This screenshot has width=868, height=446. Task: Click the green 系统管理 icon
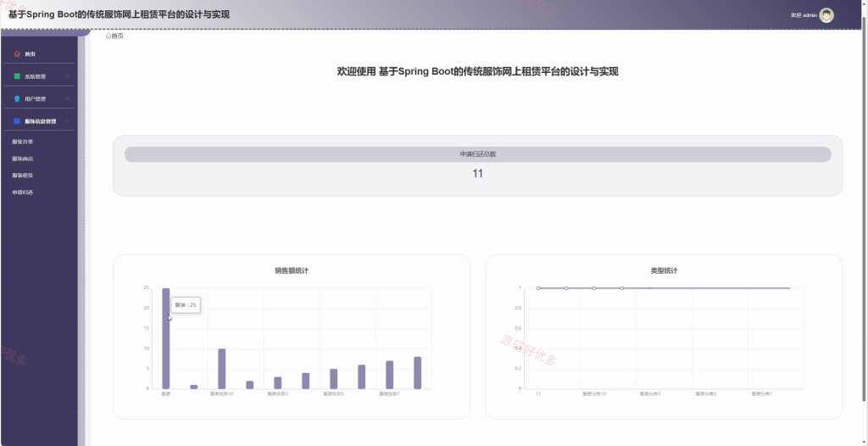click(x=17, y=76)
